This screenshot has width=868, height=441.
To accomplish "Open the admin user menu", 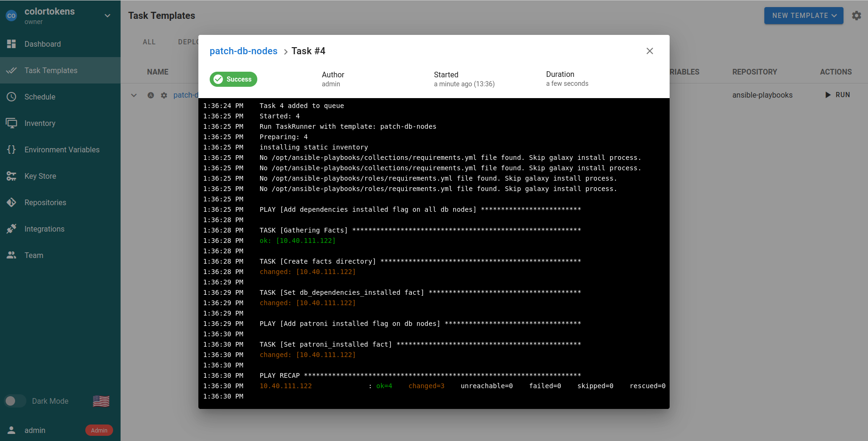I will click(x=35, y=430).
